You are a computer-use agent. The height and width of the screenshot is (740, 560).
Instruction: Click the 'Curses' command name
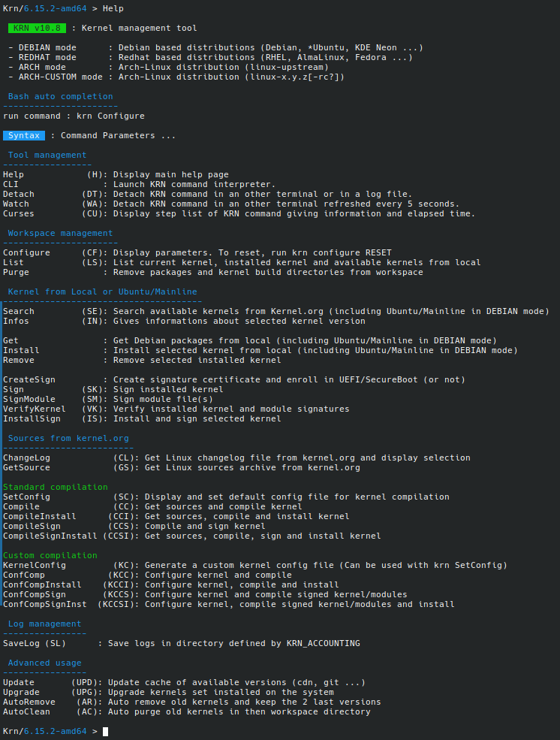[x=18, y=214]
